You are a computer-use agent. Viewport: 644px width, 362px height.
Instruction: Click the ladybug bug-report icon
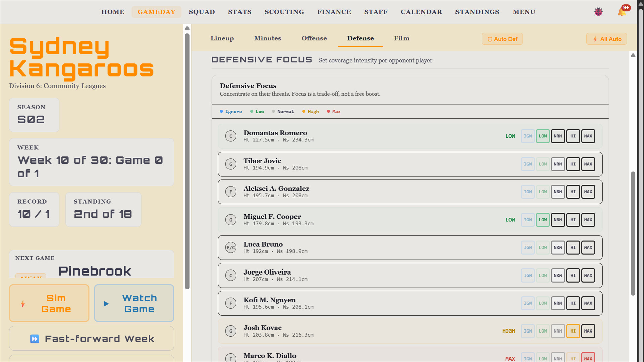598,12
